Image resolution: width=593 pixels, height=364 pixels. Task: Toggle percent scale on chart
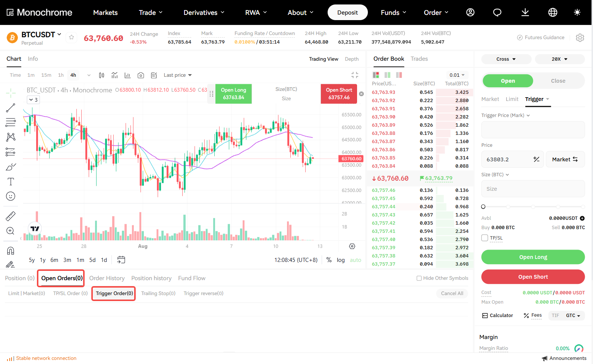pyautogui.click(x=329, y=260)
